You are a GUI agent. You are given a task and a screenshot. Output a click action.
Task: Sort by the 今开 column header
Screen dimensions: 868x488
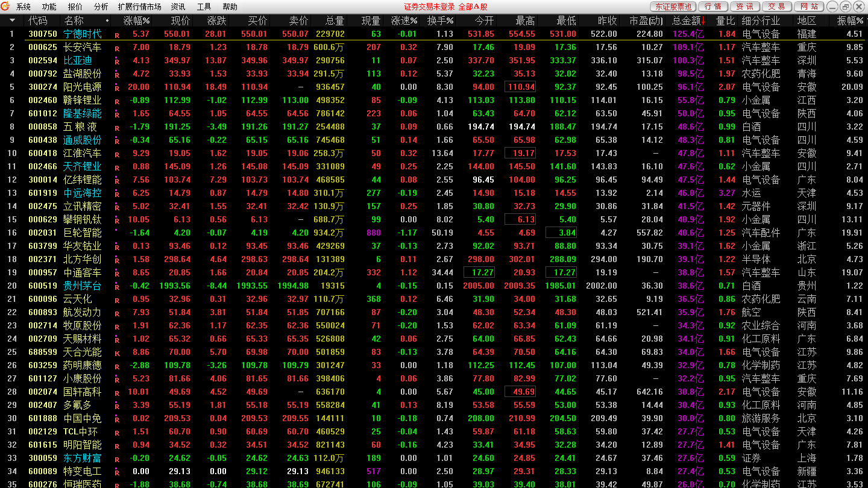(484, 20)
